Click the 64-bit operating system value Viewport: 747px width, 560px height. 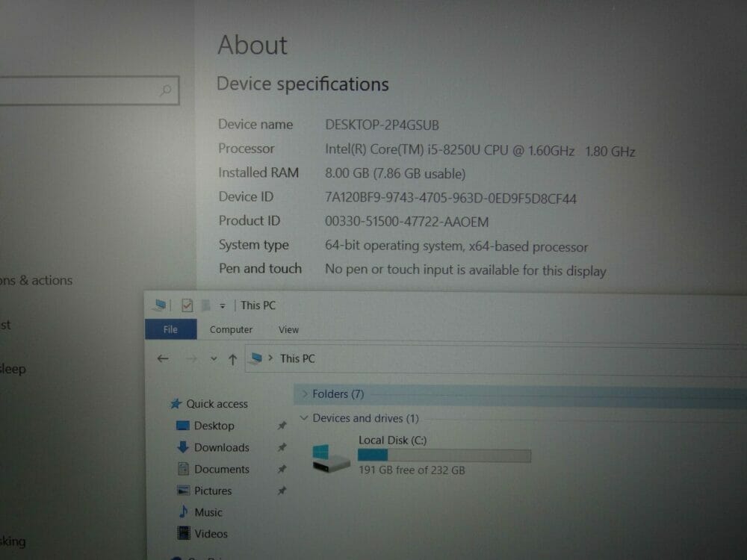point(456,246)
